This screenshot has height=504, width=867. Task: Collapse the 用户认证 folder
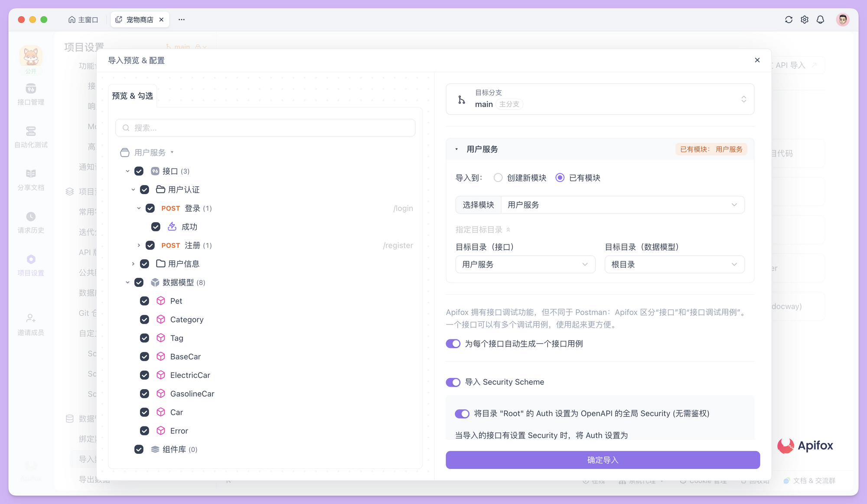point(133,189)
